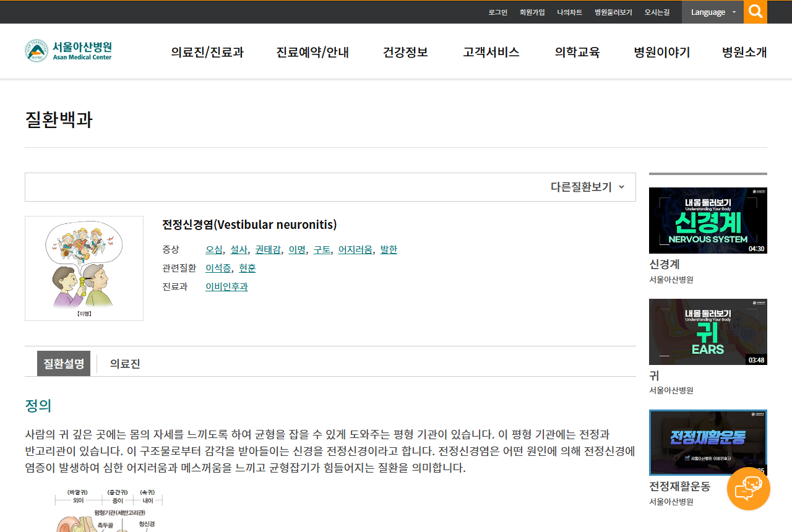Click the Asan Medical Center logo
The image size is (792, 532).
coord(68,51)
